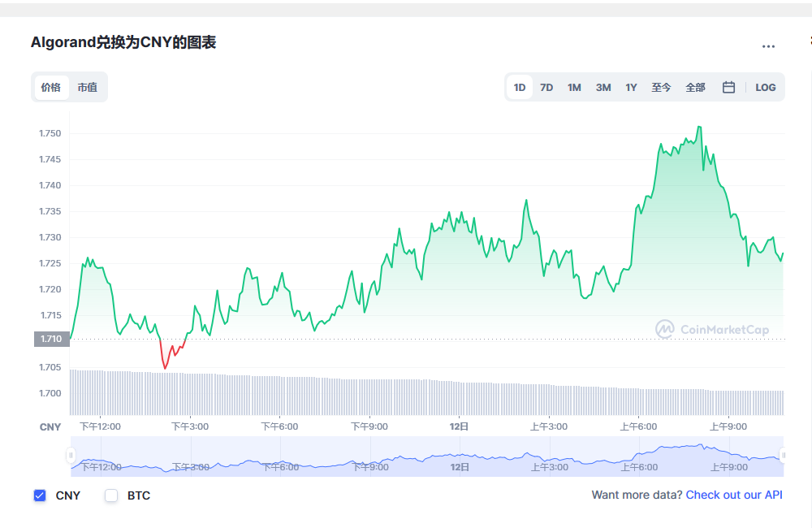Viewport: 812px width, 528px height.
Task: Click the 下午3:00 x-axis time label
Action: click(190, 426)
